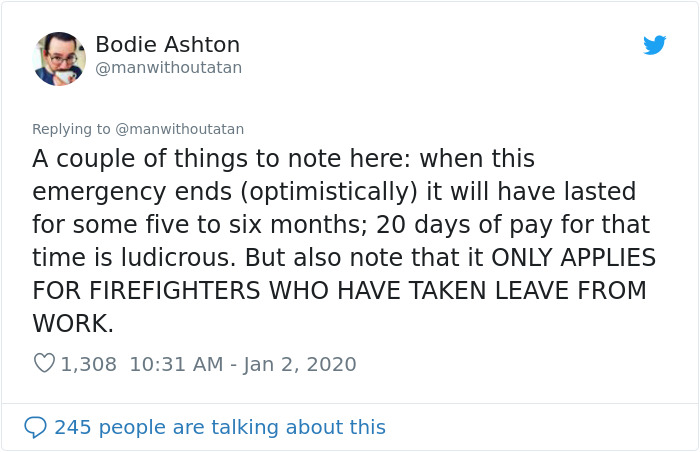Open @manwithoutatan link in Replying to line
The image size is (700, 452).
(x=179, y=129)
